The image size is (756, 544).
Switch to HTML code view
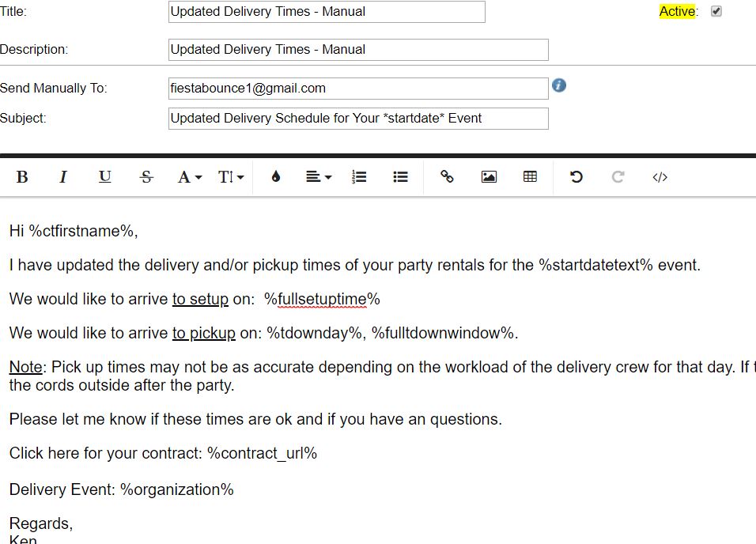660,177
